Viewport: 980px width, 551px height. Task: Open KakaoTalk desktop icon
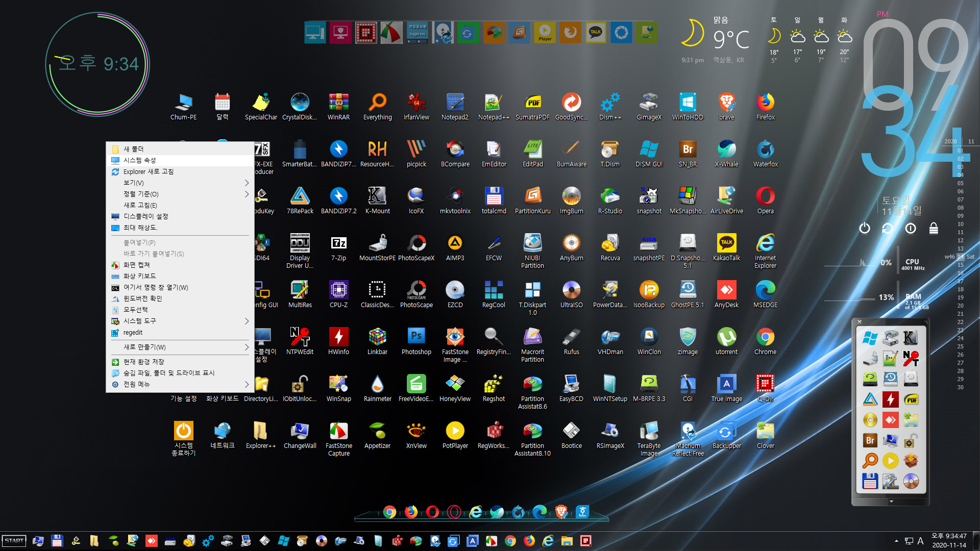(x=726, y=247)
